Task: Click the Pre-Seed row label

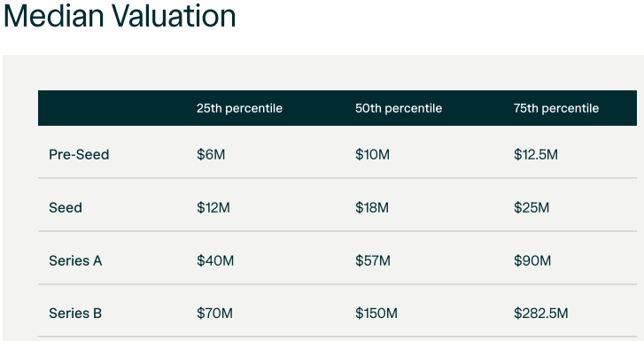Action: pos(79,154)
